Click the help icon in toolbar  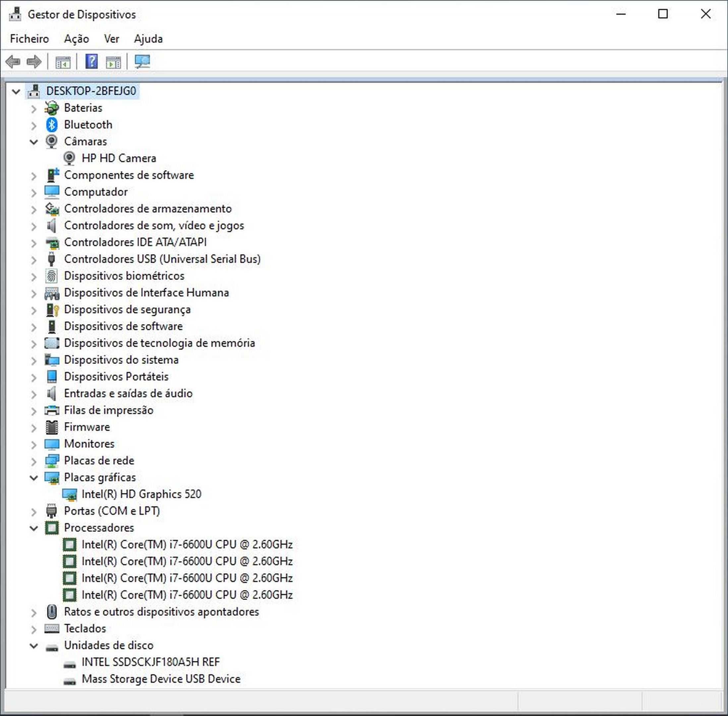91,61
